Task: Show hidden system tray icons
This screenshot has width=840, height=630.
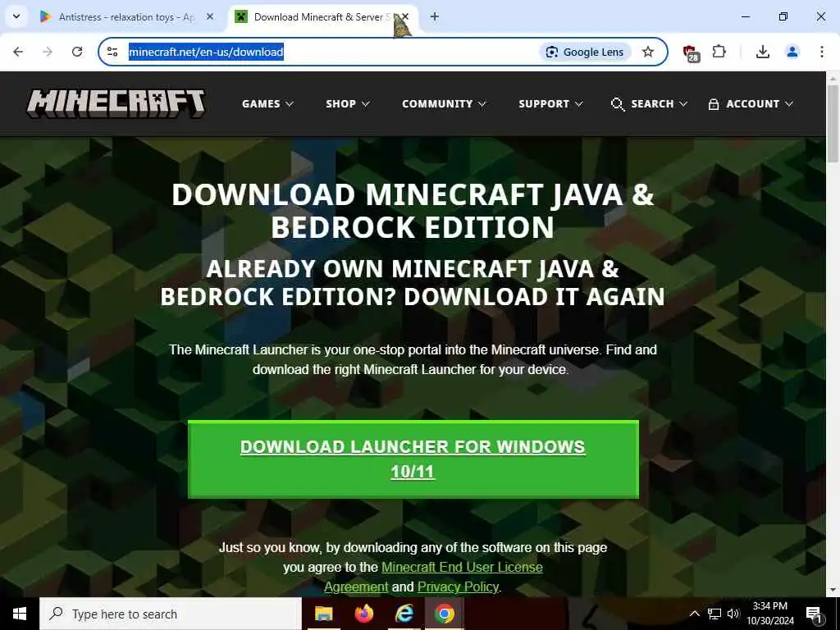Action: pyautogui.click(x=694, y=614)
